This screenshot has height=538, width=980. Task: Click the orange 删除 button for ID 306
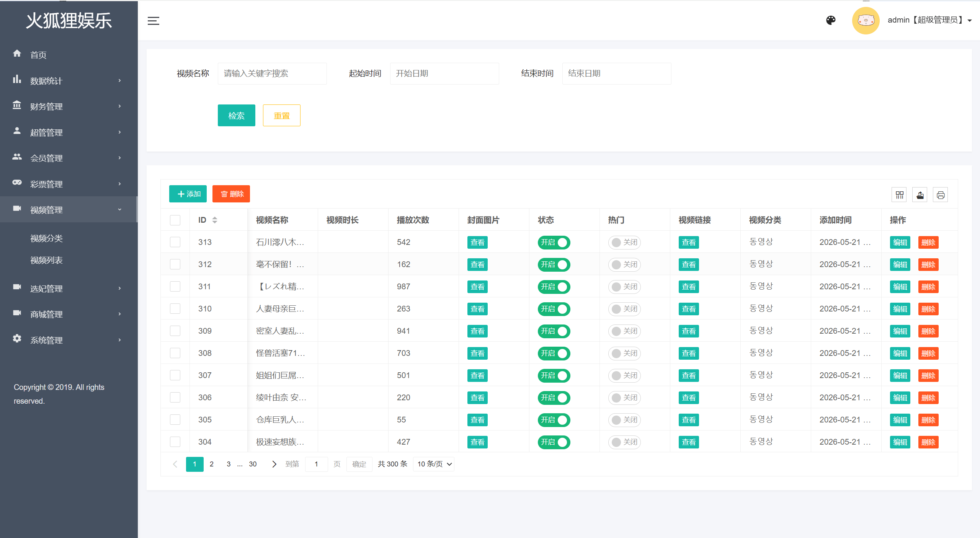(928, 398)
